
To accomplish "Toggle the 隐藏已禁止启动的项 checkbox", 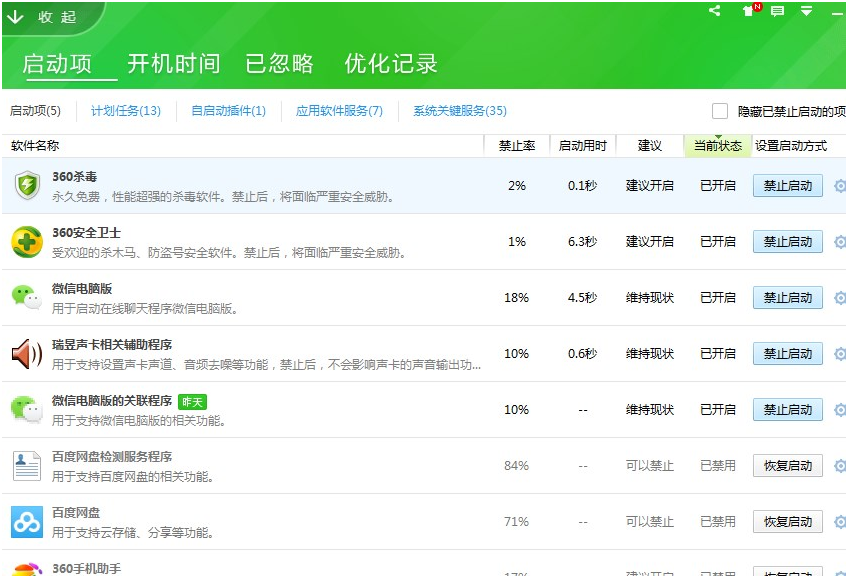I will tap(720, 111).
